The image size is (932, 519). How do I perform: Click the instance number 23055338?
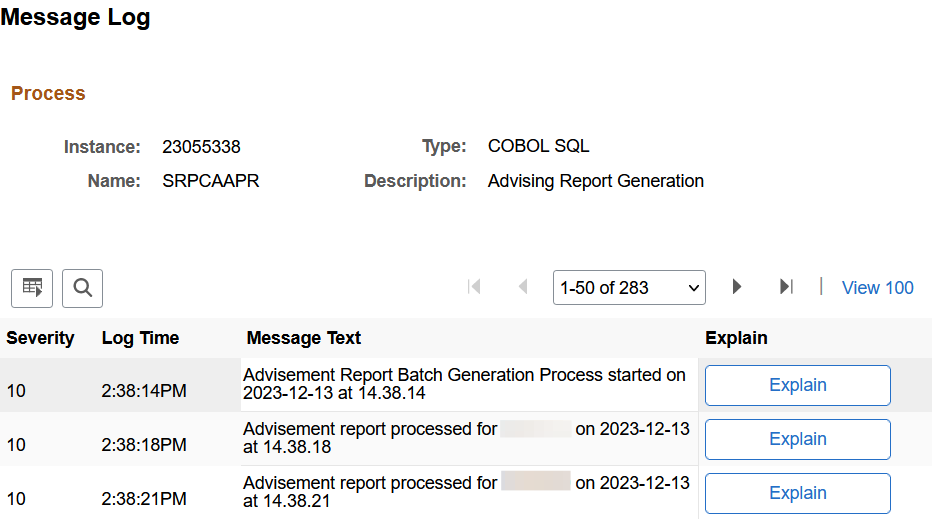[x=201, y=147]
